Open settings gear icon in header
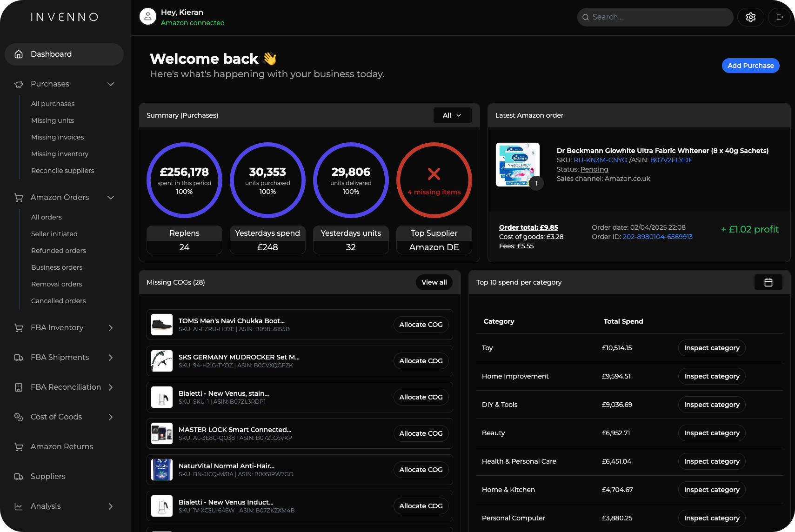The width and height of the screenshot is (795, 532). pyautogui.click(x=750, y=17)
